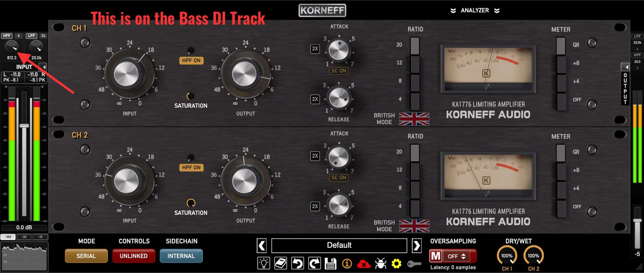
Task: Click the grey license key icon
Action: pyautogui.click(x=414, y=264)
